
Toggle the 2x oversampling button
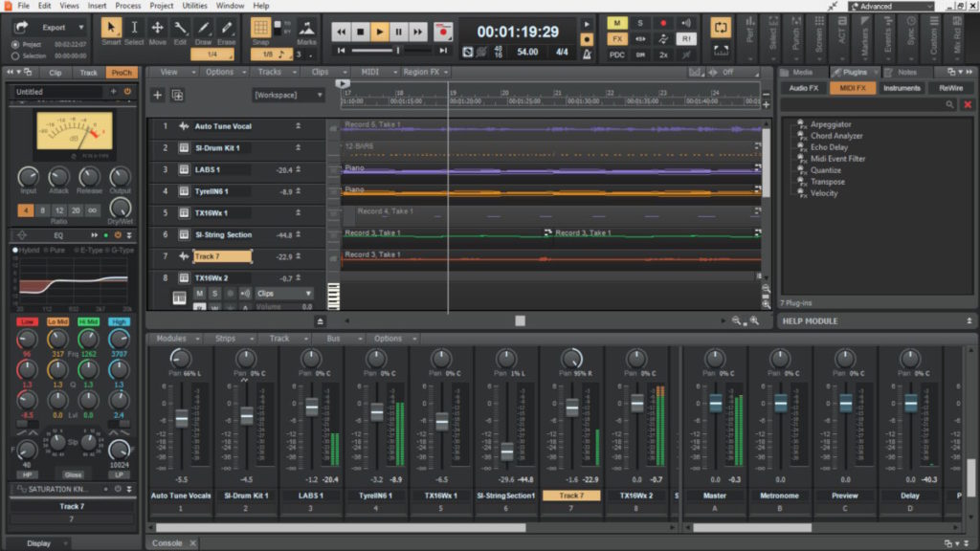tap(663, 55)
